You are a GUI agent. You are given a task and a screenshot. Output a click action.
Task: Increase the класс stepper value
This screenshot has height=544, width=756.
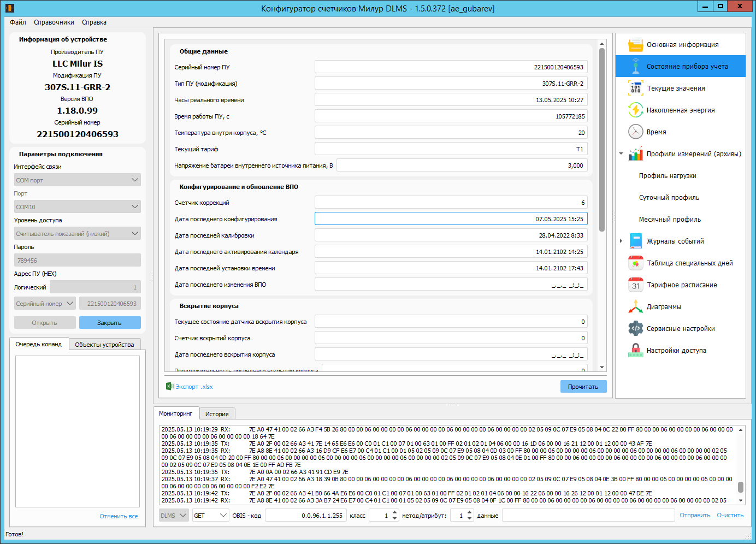[x=395, y=512]
